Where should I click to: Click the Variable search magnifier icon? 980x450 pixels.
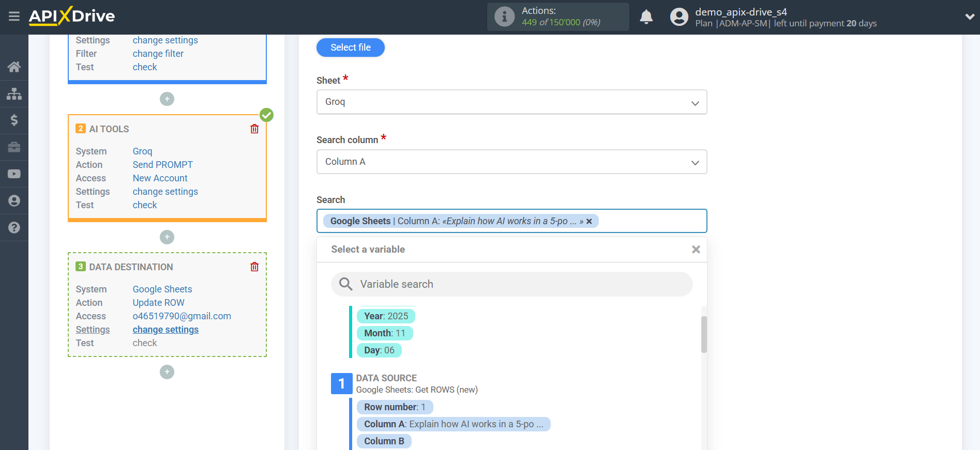coord(345,284)
